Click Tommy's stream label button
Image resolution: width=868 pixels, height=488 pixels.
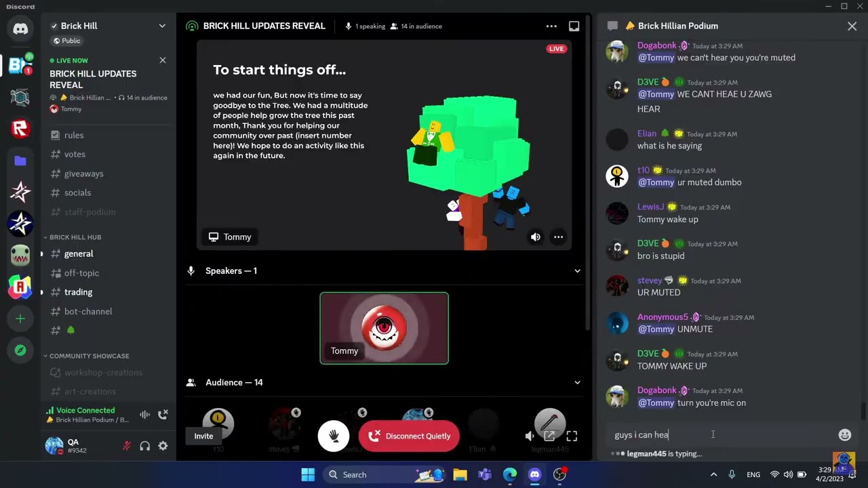click(230, 237)
